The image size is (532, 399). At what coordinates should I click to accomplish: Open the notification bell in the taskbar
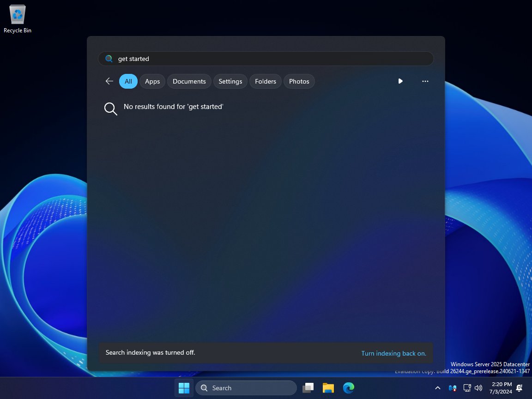(x=520, y=388)
